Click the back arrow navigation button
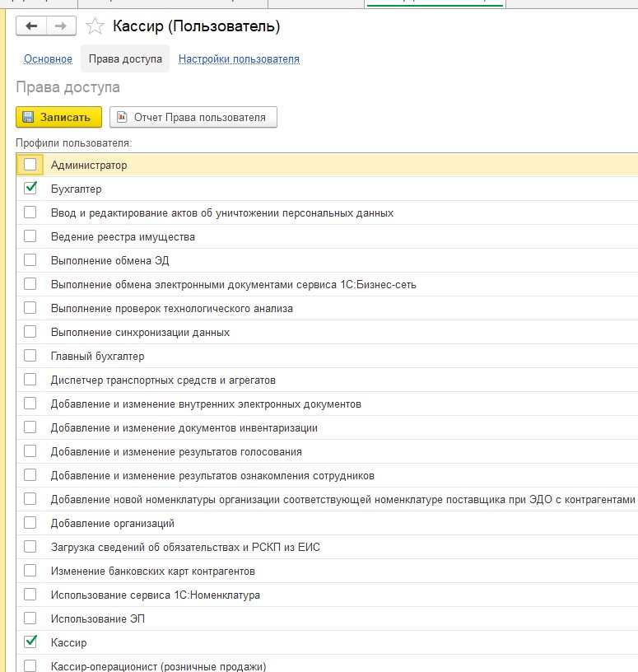Screen dimensions: 638x672 click(30, 26)
